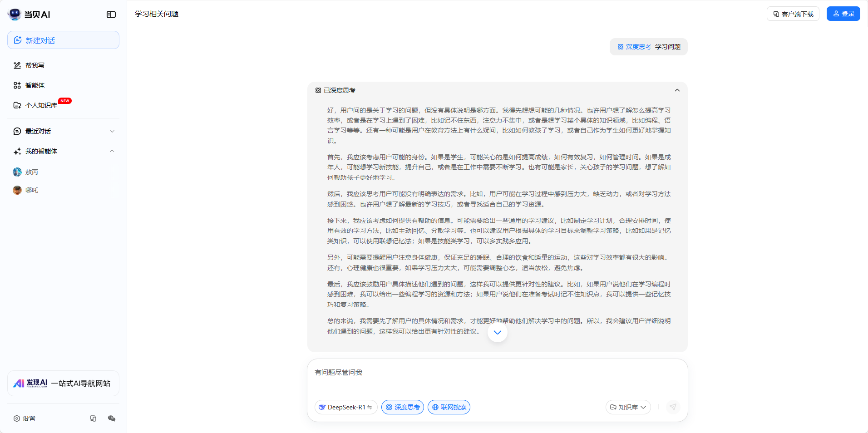Start a new chat with 新建对话
868x433 pixels.
63,40
